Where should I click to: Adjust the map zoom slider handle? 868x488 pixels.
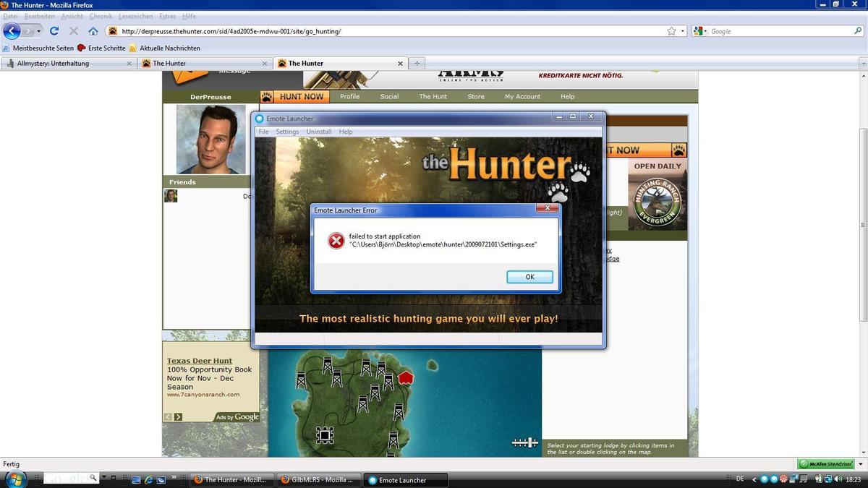pyautogui.click(x=529, y=442)
